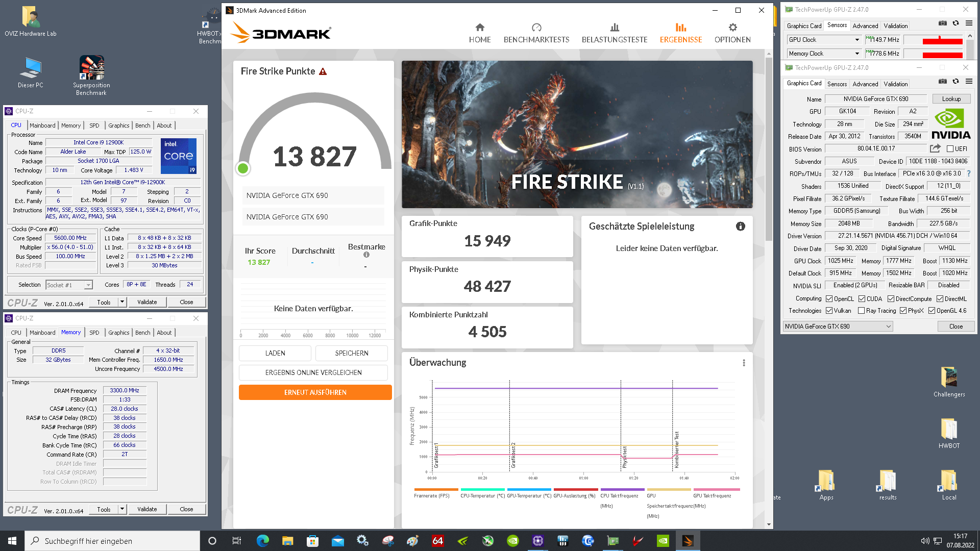Open File Explorer from the taskbar
The image size is (980, 551).
287,541
